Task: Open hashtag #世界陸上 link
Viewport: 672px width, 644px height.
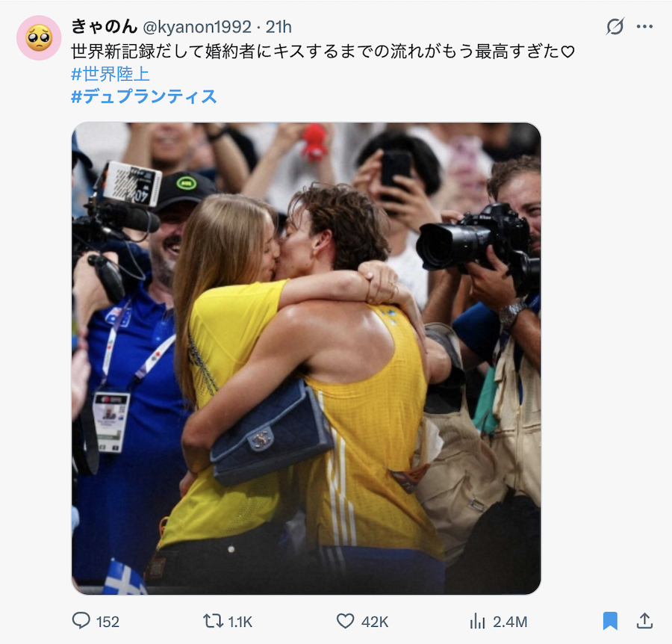Action: 111,74
